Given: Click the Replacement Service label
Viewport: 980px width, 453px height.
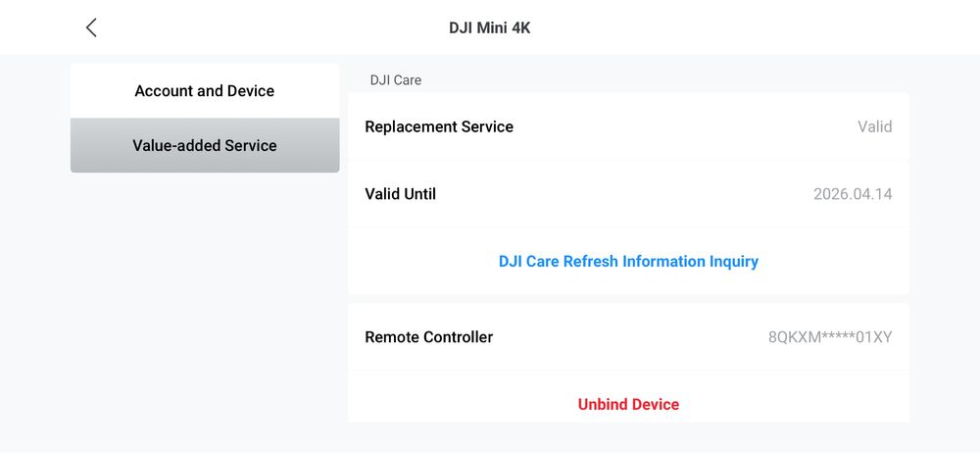Looking at the screenshot, I should tap(439, 126).
